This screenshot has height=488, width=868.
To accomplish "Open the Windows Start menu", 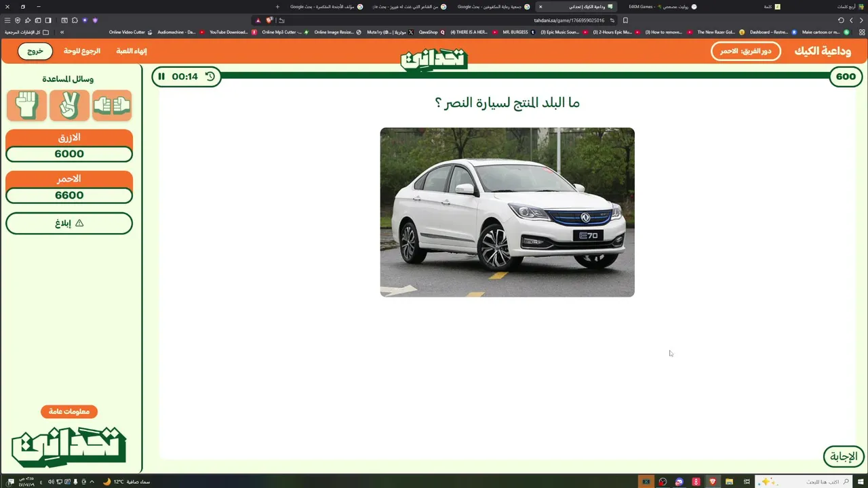I will click(861, 482).
